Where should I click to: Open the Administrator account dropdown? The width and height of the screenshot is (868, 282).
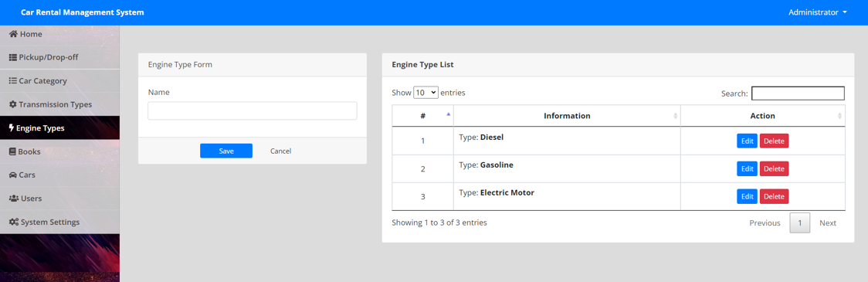coord(818,12)
